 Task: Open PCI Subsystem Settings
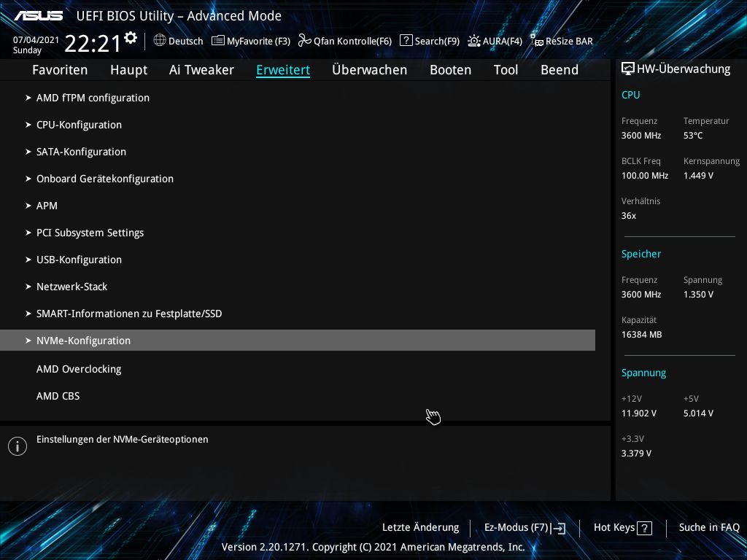90,233
